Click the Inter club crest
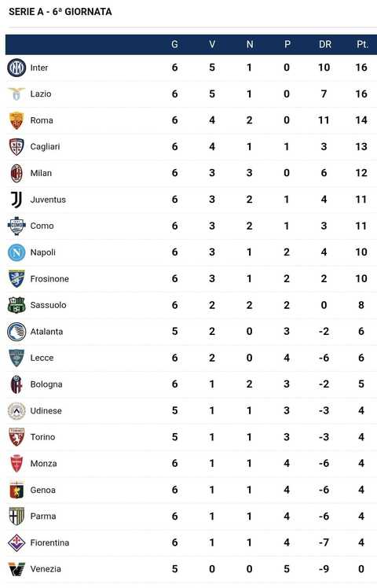 coord(16,68)
